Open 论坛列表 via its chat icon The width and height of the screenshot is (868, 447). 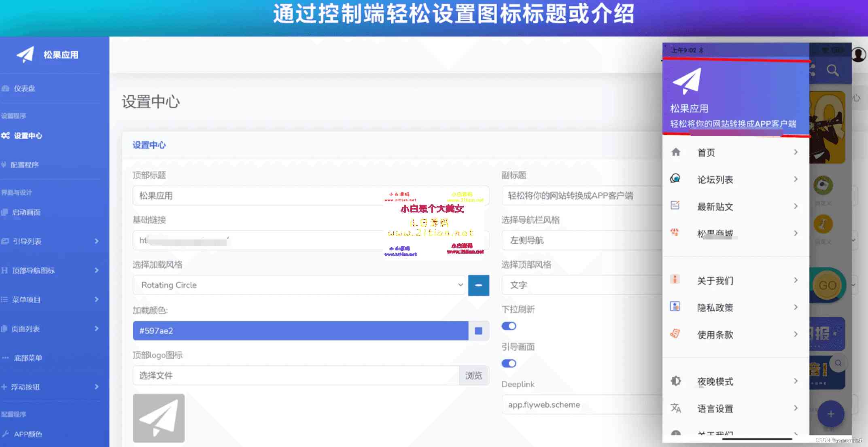[x=676, y=179]
